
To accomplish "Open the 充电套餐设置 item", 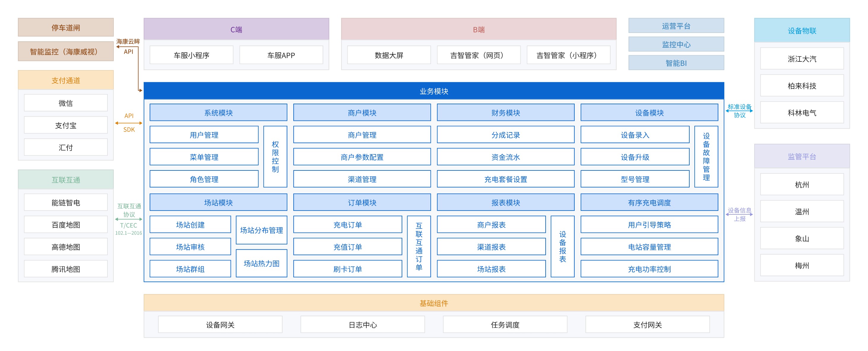I will 506,179.
